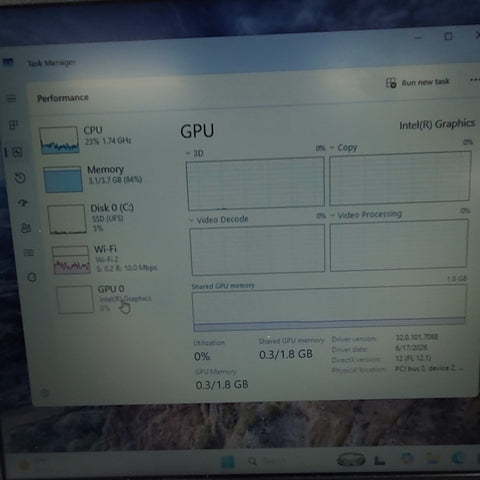Open the Processes page icon
The image size is (480, 480).
(14, 125)
